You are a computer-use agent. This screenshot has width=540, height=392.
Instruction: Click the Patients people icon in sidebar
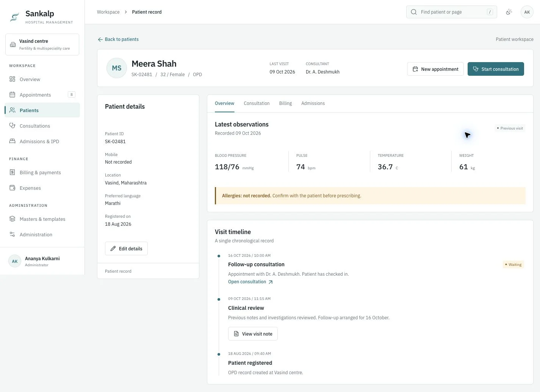[13, 110]
